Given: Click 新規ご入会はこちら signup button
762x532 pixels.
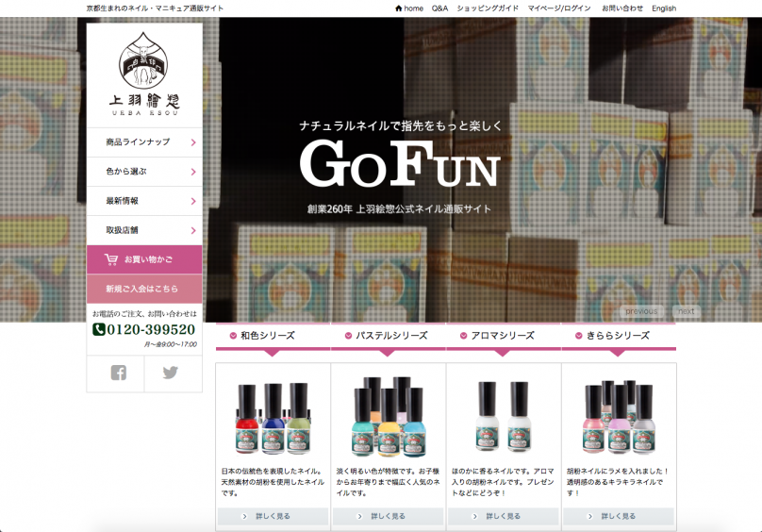Looking at the screenshot, I should click(144, 289).
